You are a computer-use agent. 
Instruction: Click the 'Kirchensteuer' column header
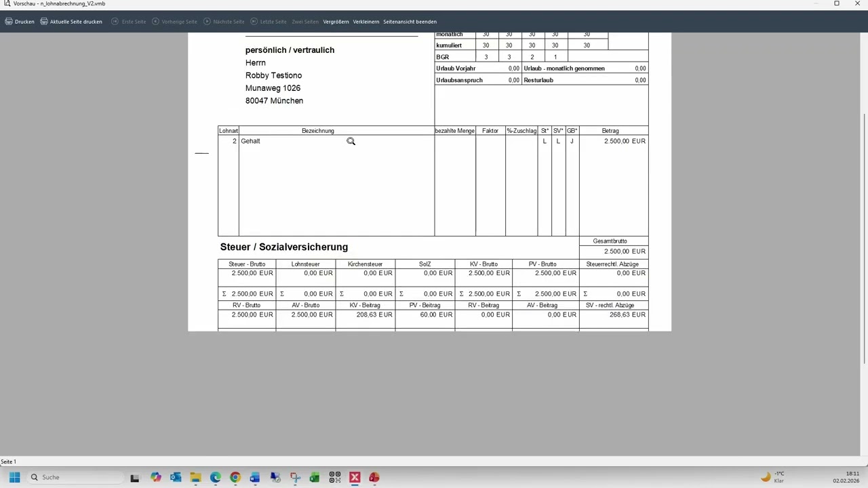click(365, 264)
